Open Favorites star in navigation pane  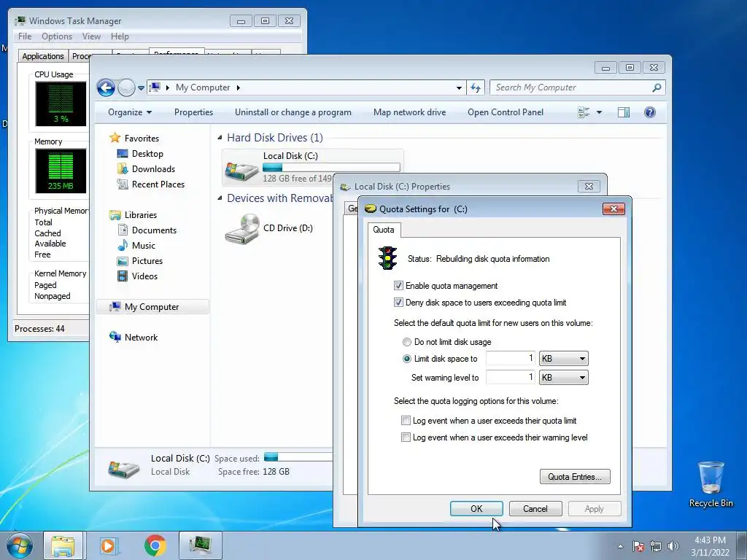click(115, 138)
